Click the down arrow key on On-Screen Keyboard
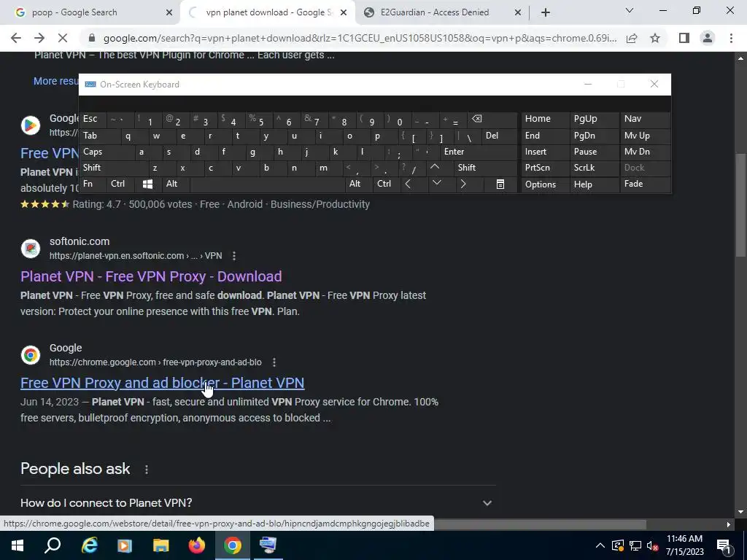This screenshot has height=560, width=747. tap(437, 184)
